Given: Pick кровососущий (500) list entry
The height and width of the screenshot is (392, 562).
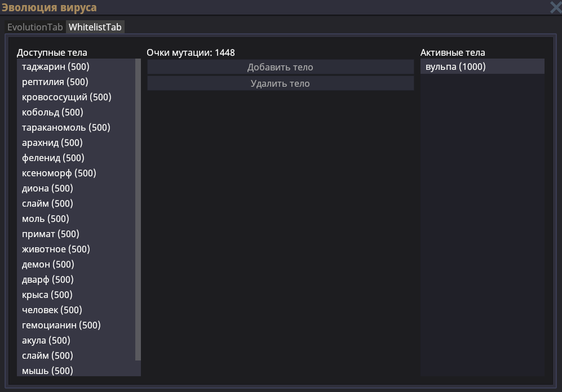Looking at the screenshot, I should (67, 97).
